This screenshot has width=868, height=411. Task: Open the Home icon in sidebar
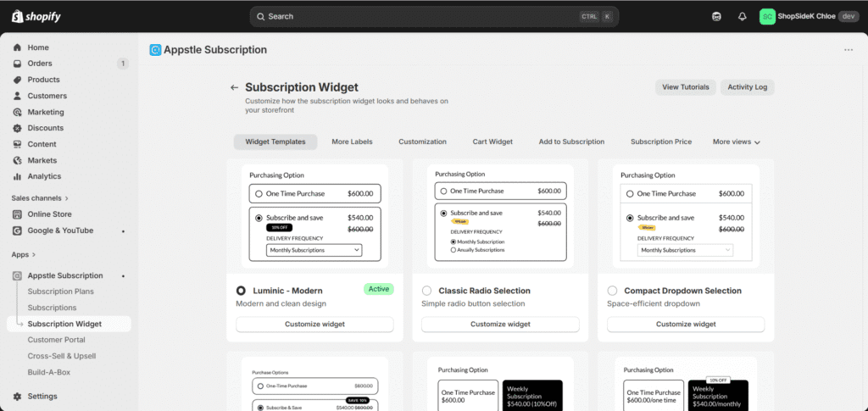17,47
